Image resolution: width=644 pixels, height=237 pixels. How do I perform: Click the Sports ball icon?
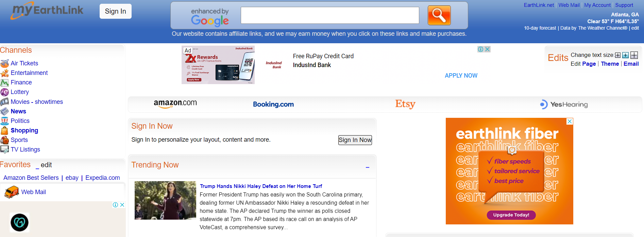tap(5, 140)
